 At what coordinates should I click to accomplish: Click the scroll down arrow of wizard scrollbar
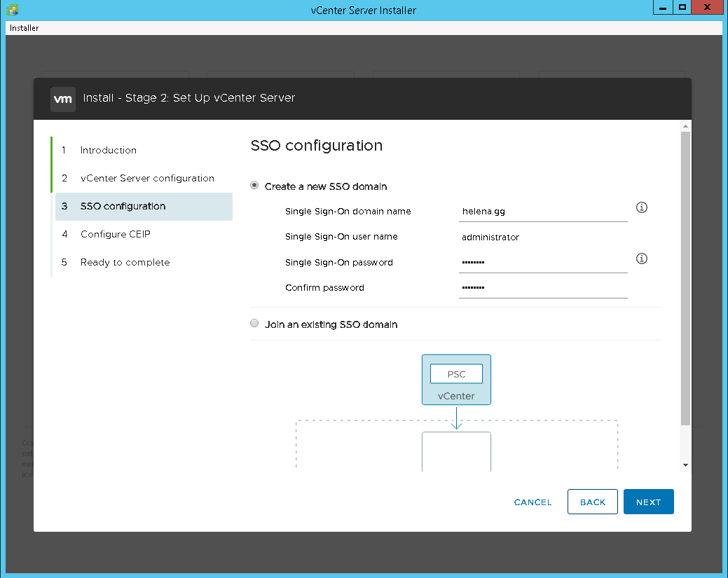tap(685, 465)
